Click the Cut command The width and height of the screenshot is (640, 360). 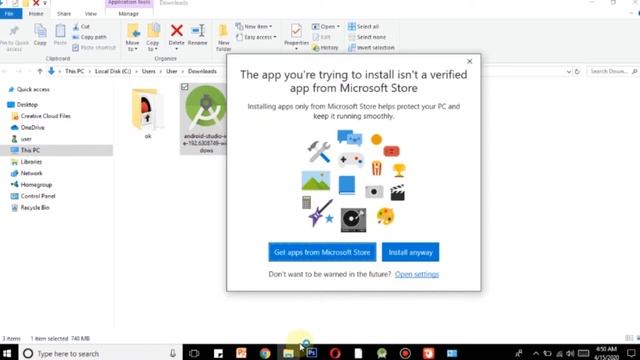point(81,27)
